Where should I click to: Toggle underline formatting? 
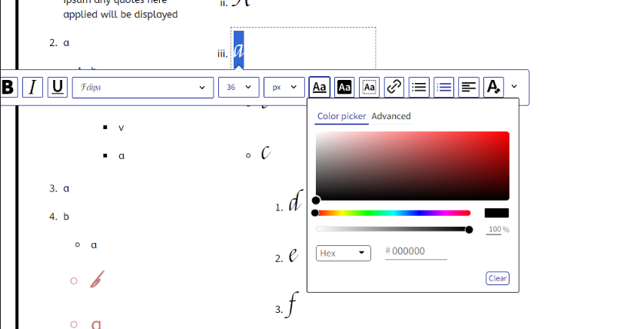(58, 87)
